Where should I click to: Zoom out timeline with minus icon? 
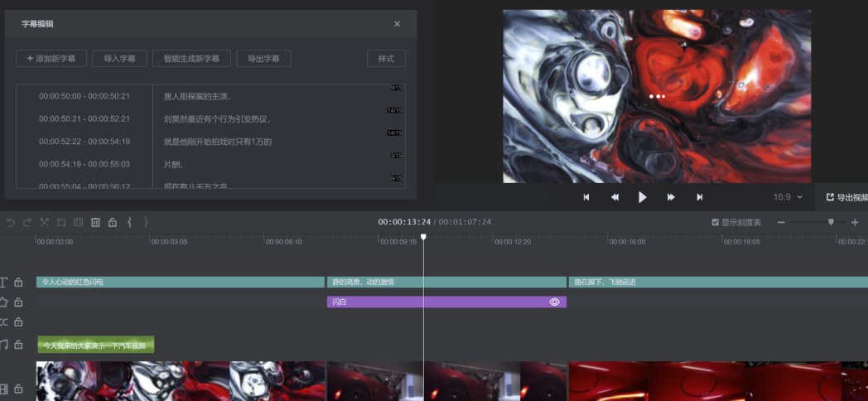coord(781,222)
